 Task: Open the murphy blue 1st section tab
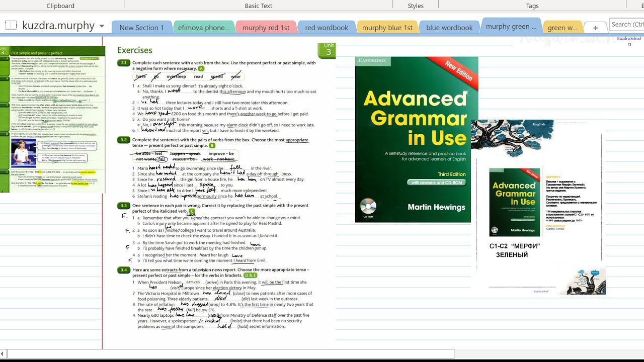point(387,28)
